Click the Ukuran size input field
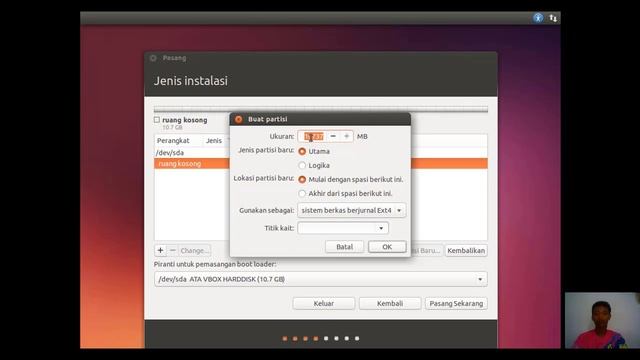640x360 pixels. tap(313, 136)
